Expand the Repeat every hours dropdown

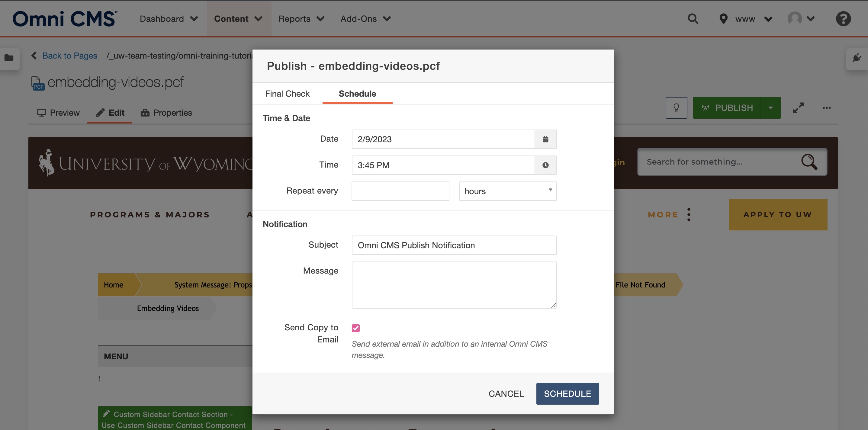tap(508, 191)
